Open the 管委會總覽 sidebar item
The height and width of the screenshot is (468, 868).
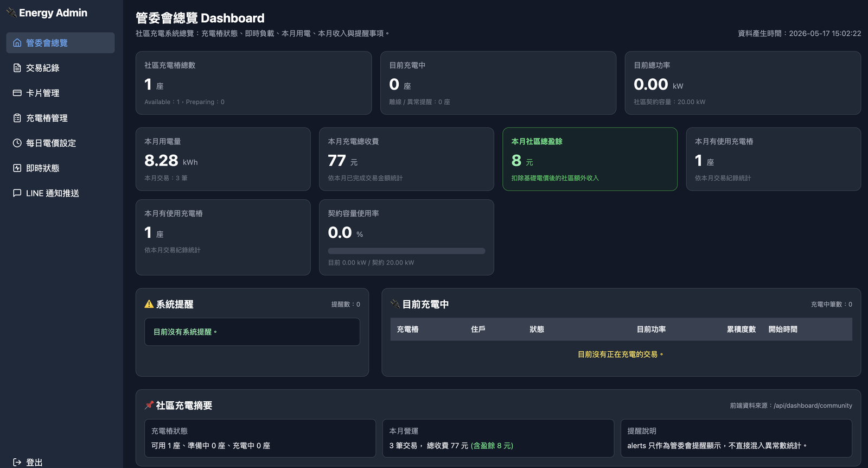point(60,43)
